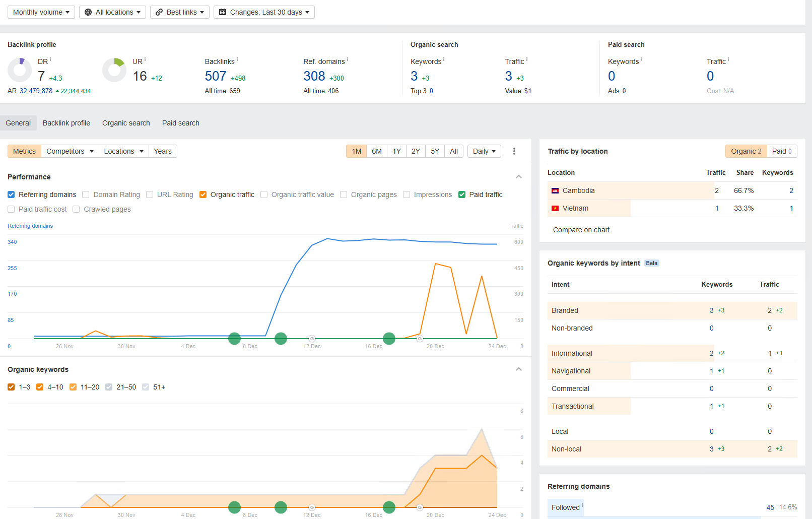Open the chart three-dot options menu

(514, 151)
